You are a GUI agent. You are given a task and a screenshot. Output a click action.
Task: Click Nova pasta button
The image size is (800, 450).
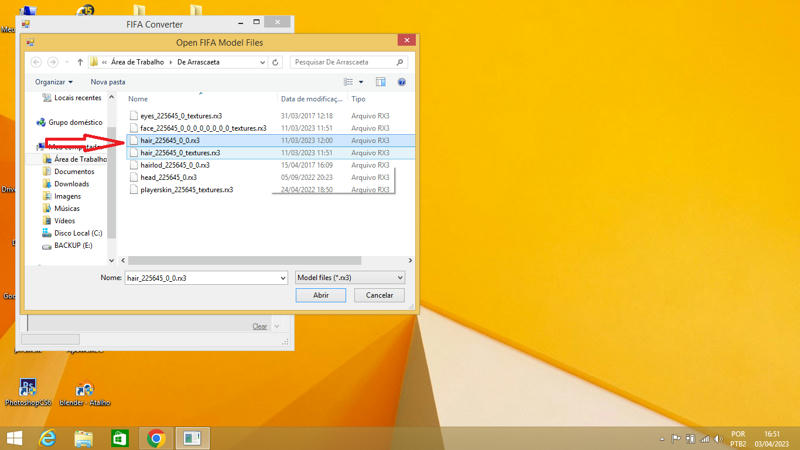pos(108,82)
